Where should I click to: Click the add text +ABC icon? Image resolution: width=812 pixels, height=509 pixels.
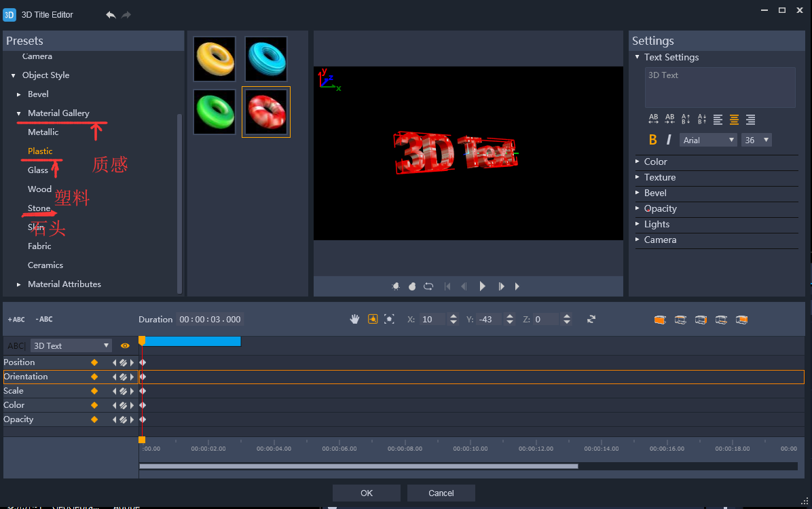click(x=16, y=320)
